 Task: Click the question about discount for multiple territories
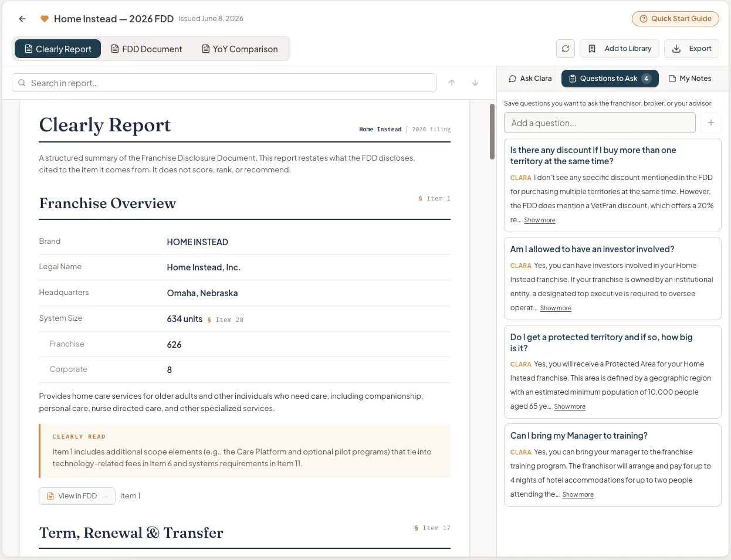(593, 155)
